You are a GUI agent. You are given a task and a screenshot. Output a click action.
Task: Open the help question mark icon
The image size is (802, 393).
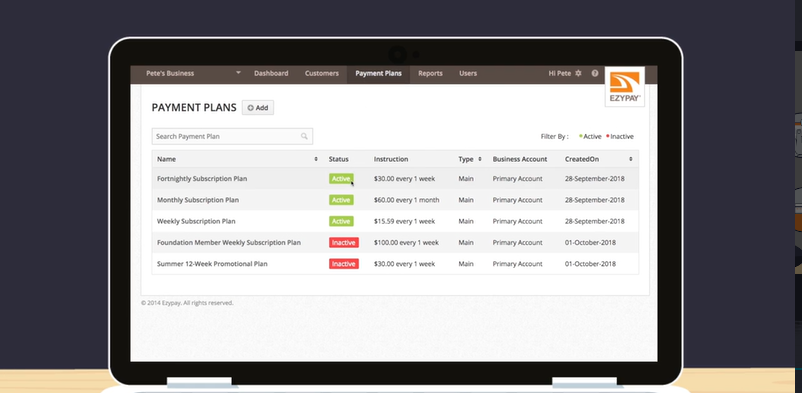(x=595, y=73)
